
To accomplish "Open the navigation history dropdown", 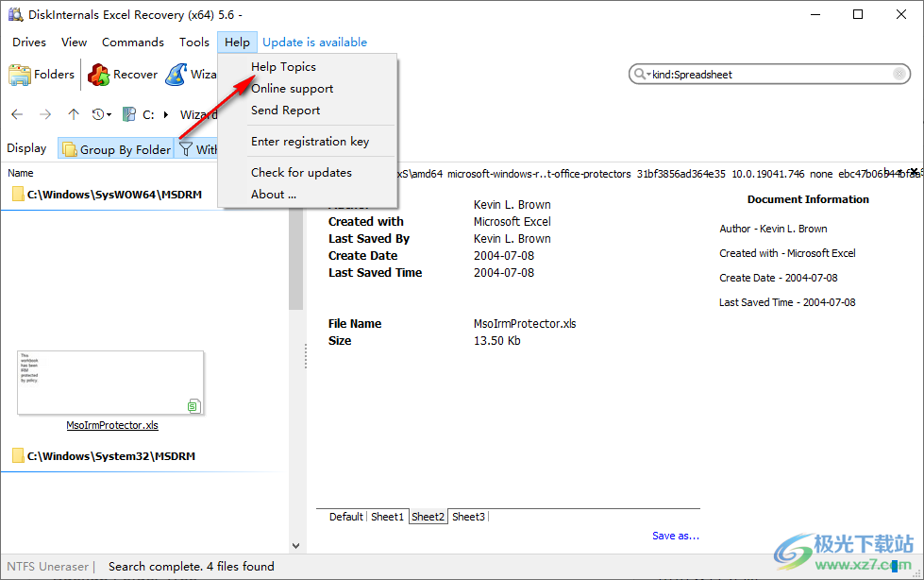I will click(x=101, y=114).
